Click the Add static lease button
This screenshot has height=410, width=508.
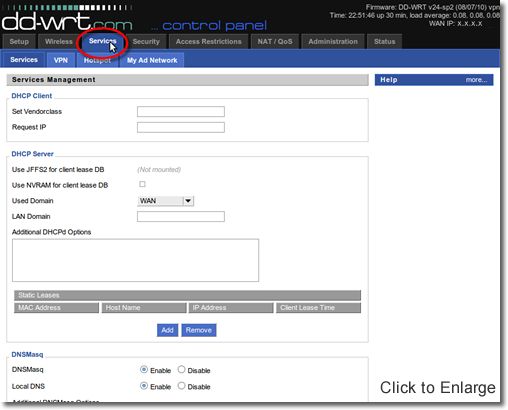[167, 330]
